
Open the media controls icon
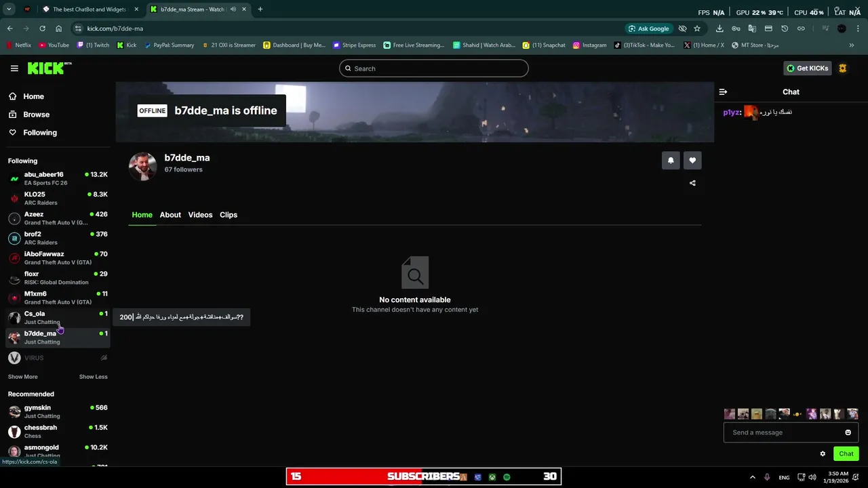(x=825, y=28)
